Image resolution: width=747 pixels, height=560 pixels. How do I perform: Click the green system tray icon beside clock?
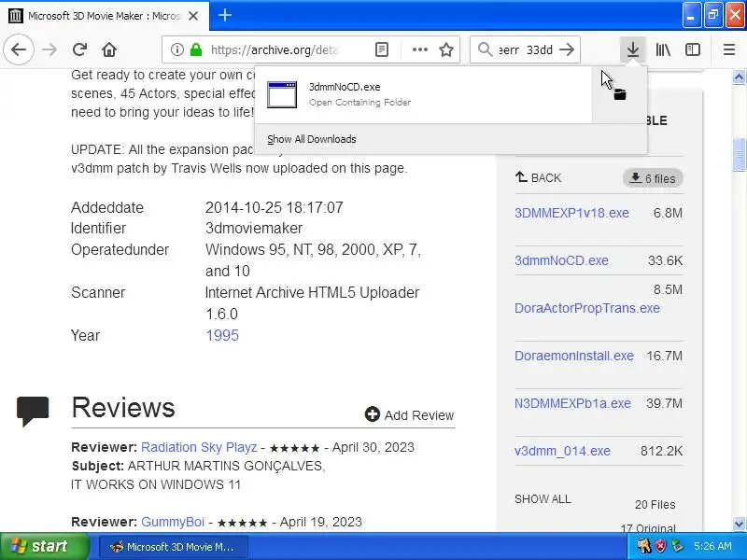click(677, 546)
